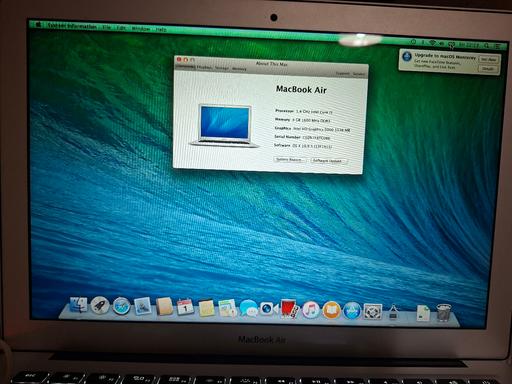Minimize the About This Mac window

pyautogui.click(x=185, y=60)
